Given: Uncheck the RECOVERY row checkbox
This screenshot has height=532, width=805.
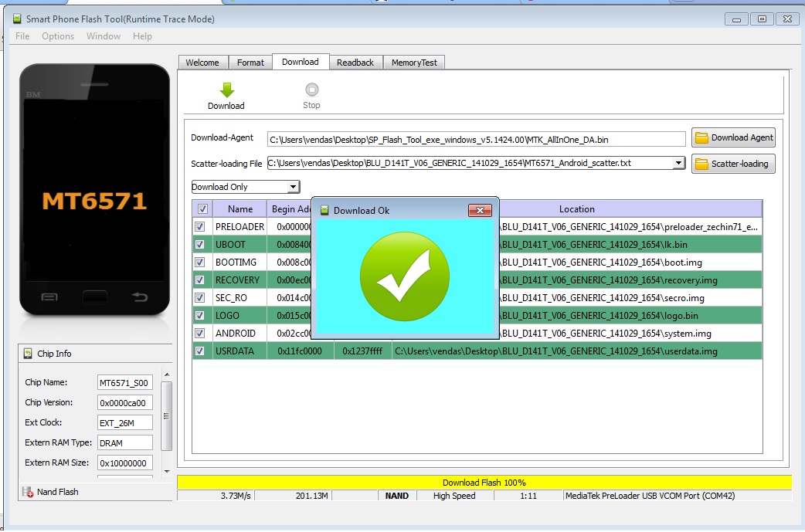Looking at the screenshot, I should click(x=200, y=280).
